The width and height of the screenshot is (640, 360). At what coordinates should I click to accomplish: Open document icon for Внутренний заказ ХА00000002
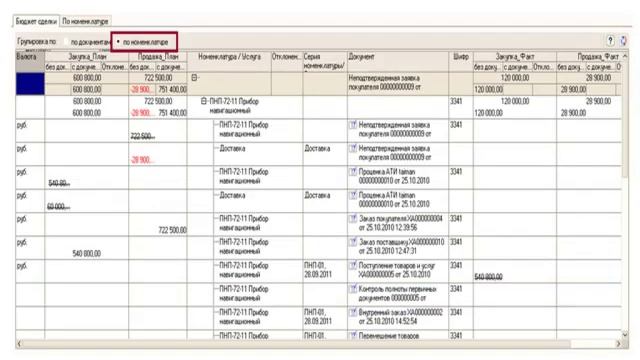pyautogui.click(x=353, y=313)
